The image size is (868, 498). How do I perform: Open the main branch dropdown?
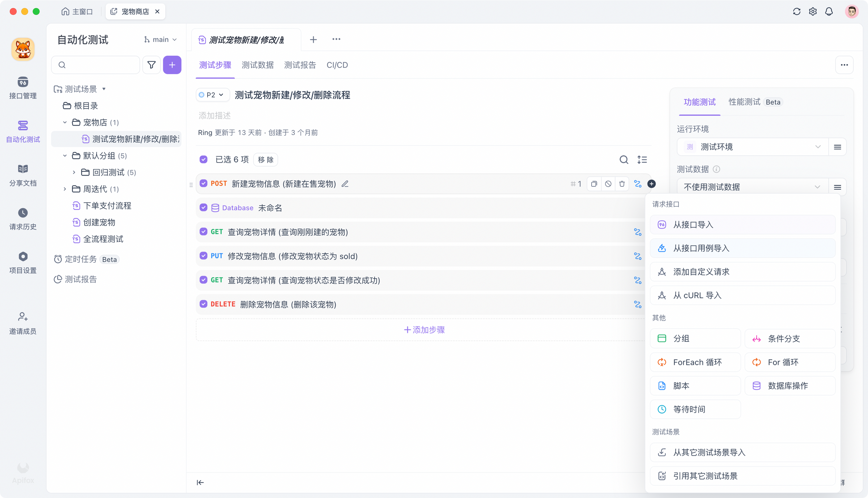pyautogui.click(x=160, y=39)
